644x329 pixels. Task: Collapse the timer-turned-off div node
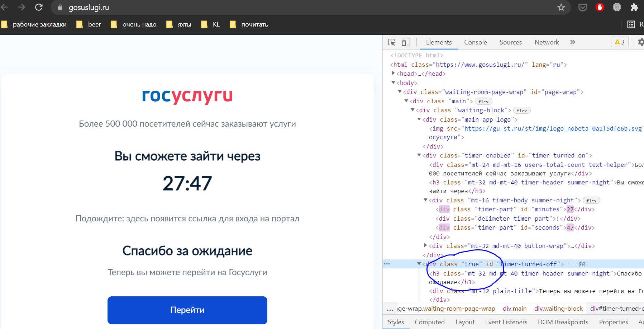419,264
